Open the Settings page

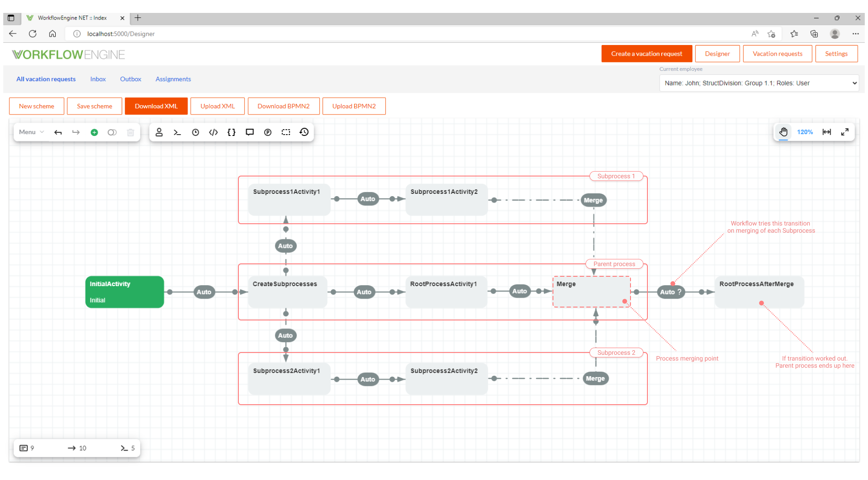(836, 54)
